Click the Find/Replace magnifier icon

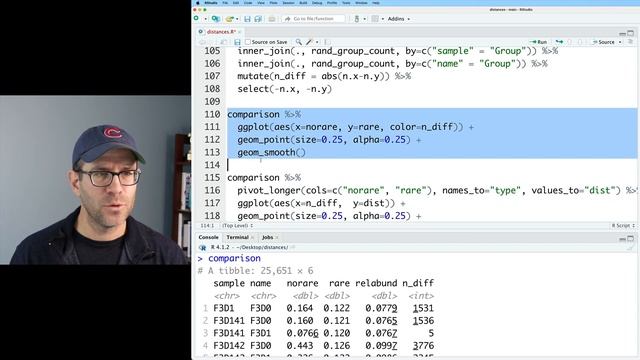tap(299, 42)
